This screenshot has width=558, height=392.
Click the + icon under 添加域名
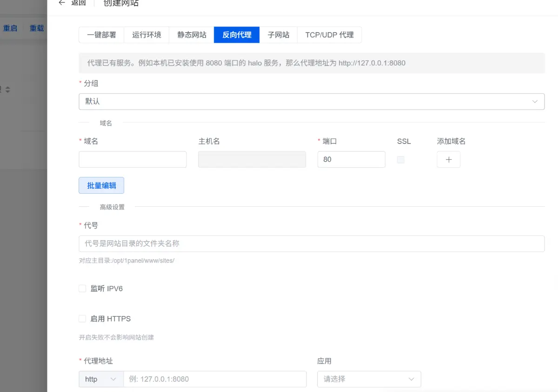pos(448,159)
